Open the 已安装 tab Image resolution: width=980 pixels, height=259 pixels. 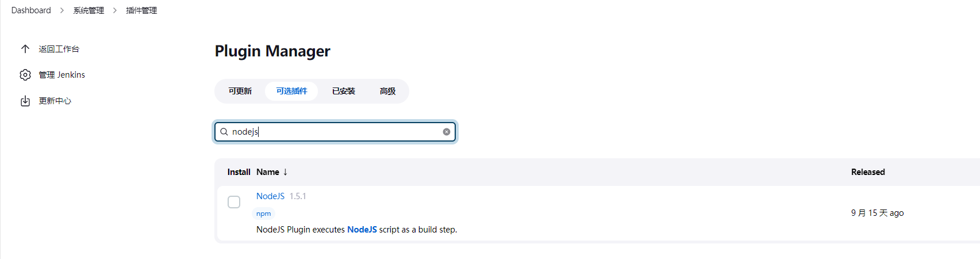343,91
